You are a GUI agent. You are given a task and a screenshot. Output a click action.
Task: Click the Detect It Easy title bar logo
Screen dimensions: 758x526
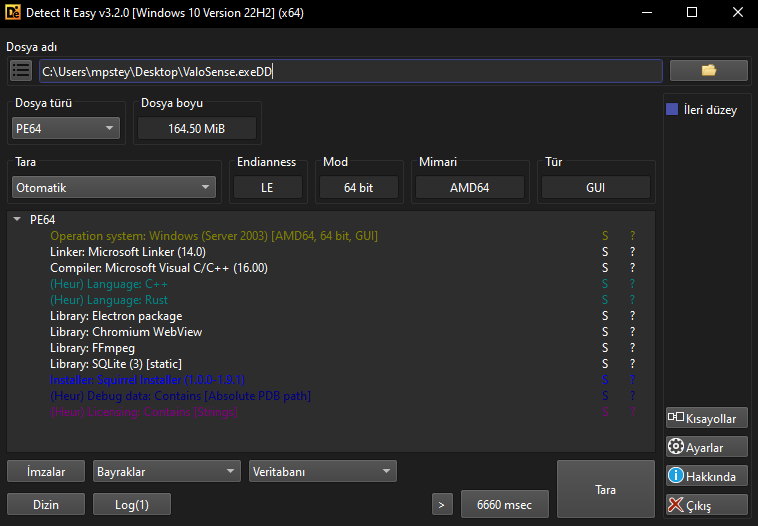point(13,13)
